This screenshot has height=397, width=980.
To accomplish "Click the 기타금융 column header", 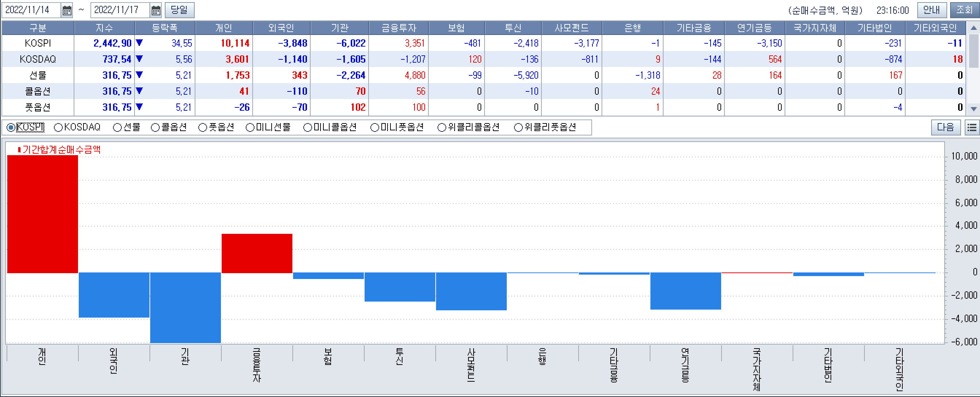I will 694,28.
